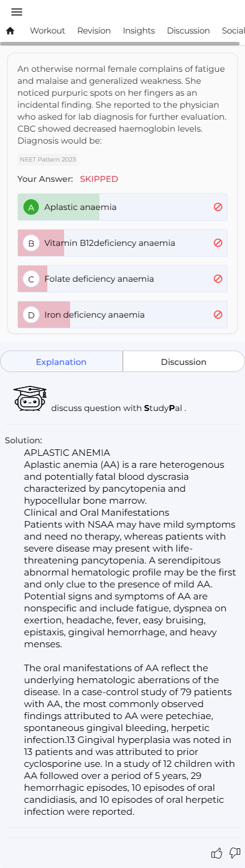Viewport: 245px width, 868px height.
Task: Go to the home icon
Action: 10,31
